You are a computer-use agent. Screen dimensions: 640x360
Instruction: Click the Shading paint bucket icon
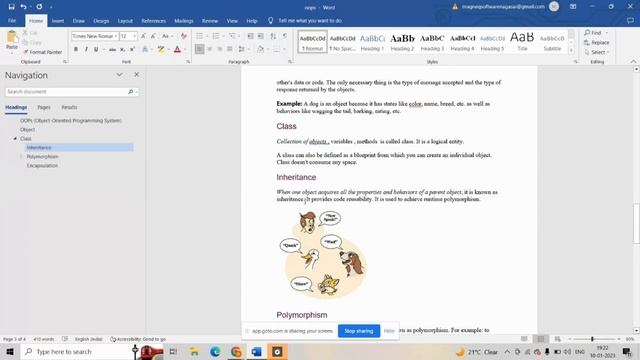click(x=260, y=49)
